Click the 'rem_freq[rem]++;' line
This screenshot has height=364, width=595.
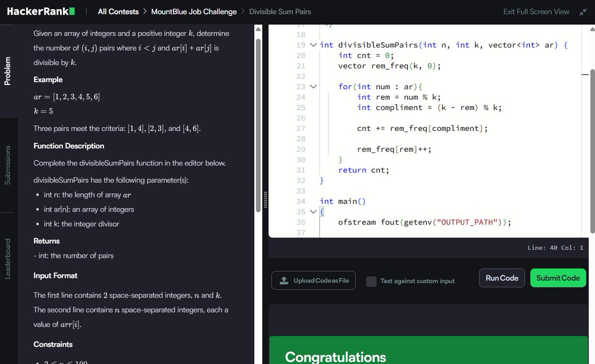(394, 149)
